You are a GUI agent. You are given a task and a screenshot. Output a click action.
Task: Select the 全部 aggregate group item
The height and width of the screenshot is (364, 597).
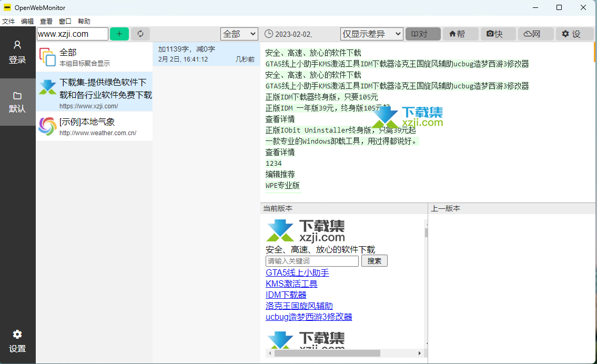click(94, 57)
